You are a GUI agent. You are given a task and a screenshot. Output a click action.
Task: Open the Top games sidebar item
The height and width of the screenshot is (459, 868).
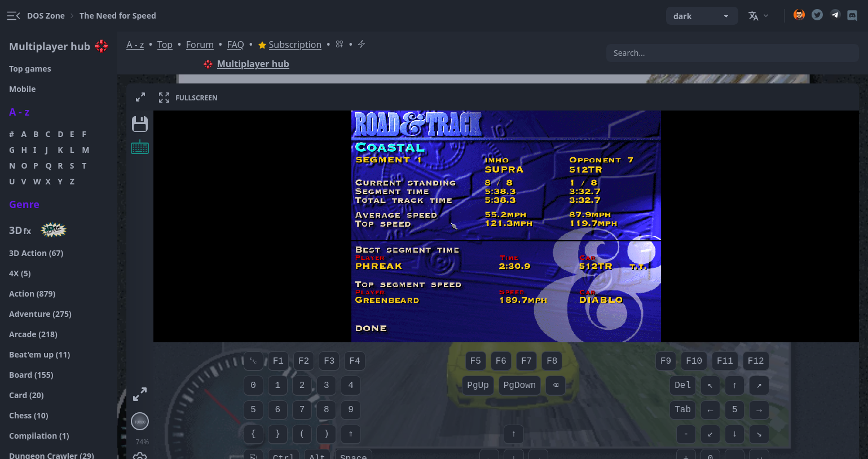[x=30, y=69]
